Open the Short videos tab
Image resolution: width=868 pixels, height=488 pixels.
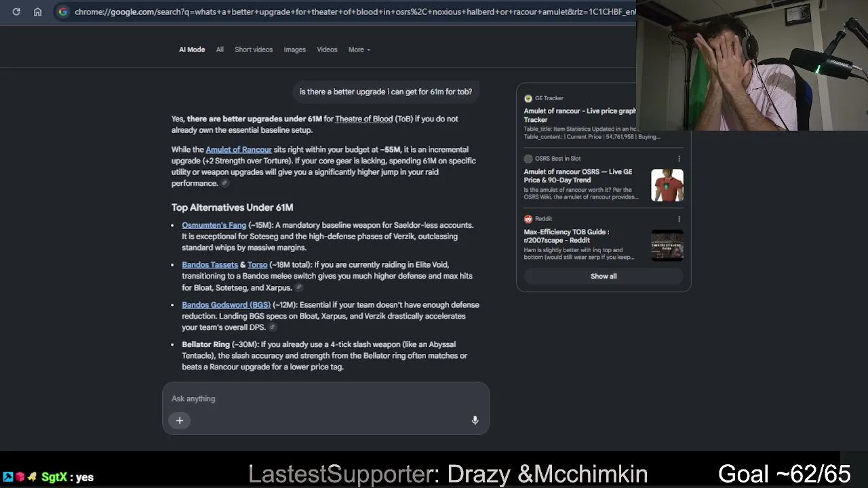click(x=254, y=49)
